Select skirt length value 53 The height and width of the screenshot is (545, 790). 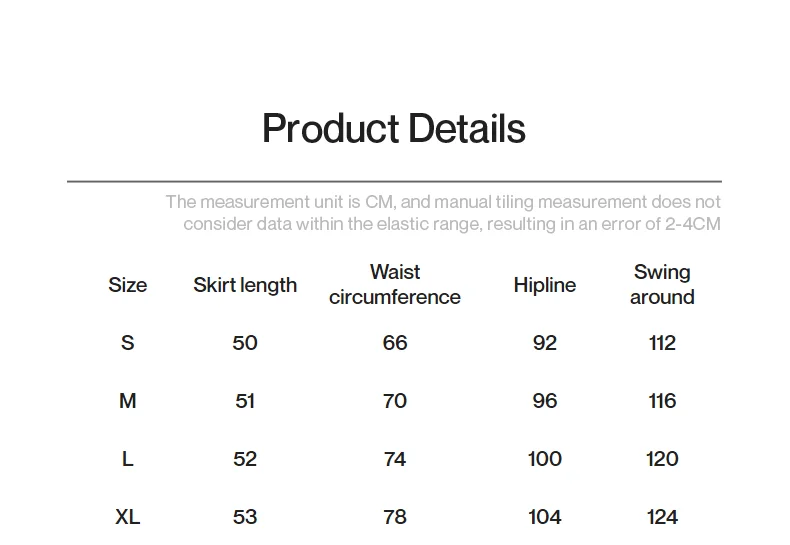[245, 517]
